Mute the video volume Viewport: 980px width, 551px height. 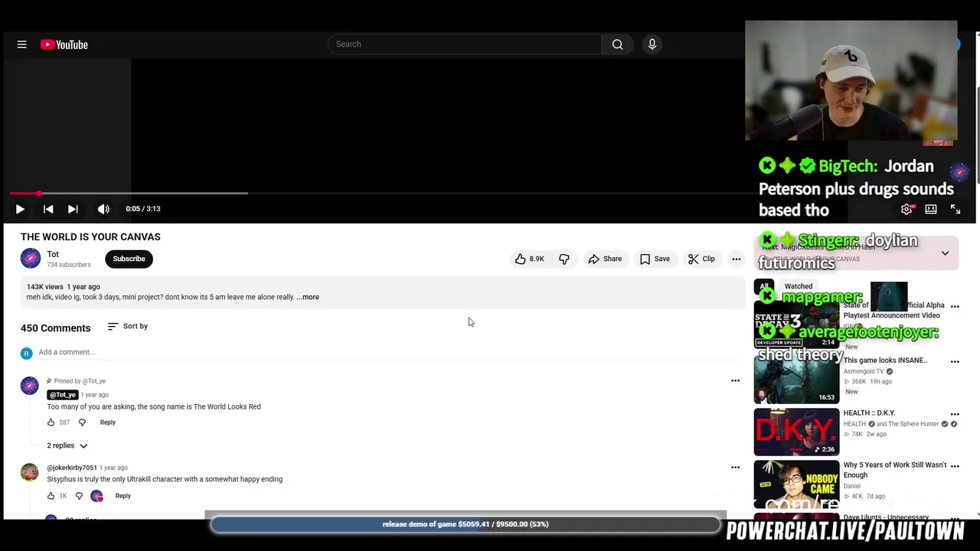[103, 209]
